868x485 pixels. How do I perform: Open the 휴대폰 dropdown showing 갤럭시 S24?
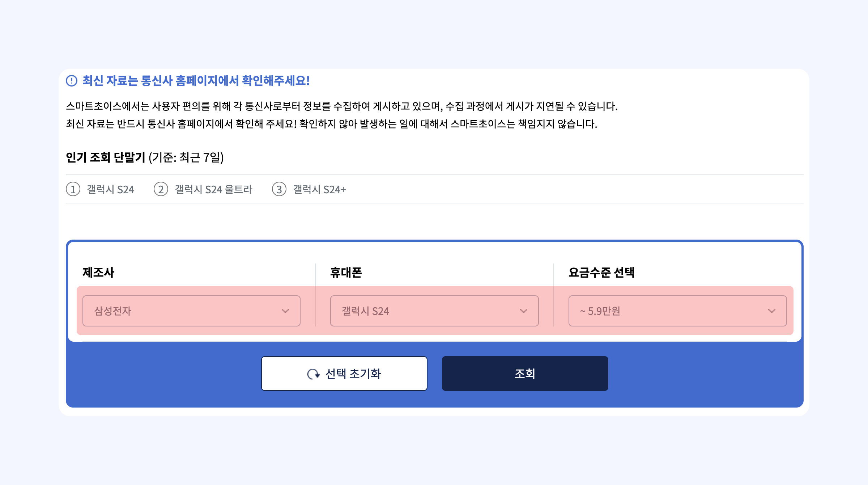click(x=433, y=311)
